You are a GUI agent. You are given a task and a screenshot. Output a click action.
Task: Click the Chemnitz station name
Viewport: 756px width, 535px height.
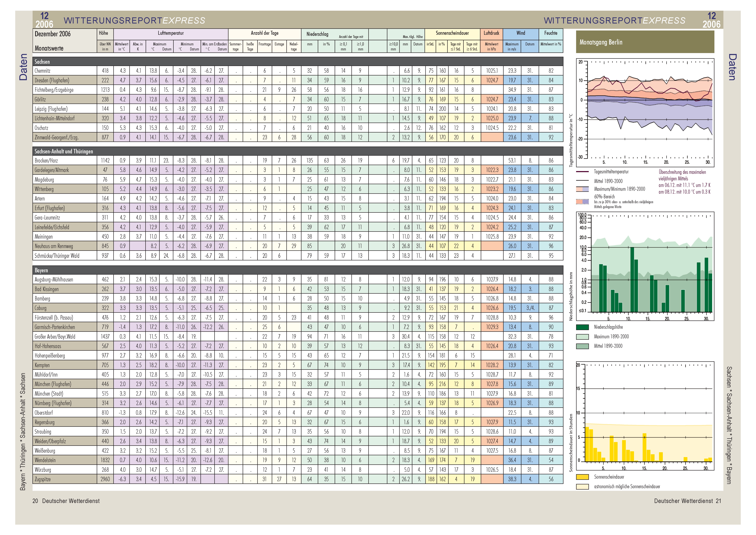click(42, 71)
